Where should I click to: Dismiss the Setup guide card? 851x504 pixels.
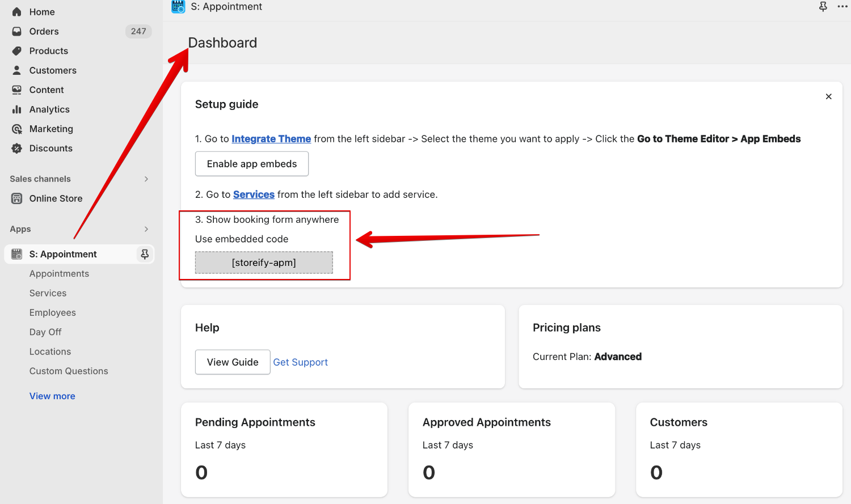tap(828, 97)
